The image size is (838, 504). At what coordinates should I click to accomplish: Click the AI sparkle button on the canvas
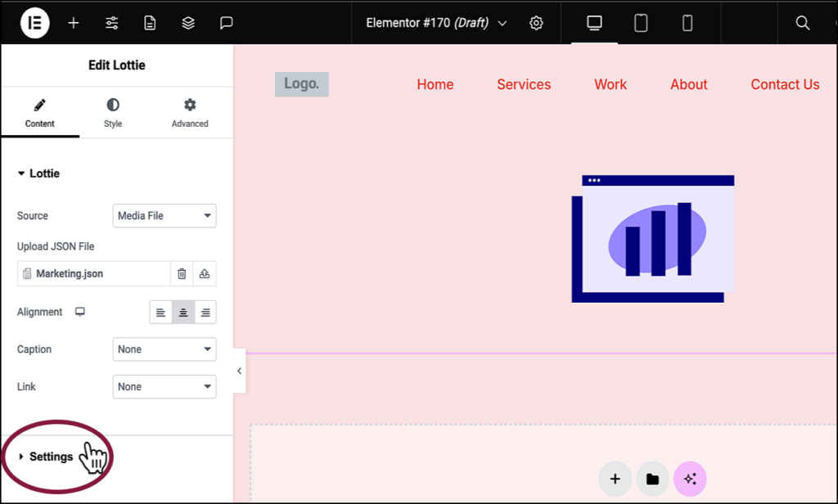point(690,479)
